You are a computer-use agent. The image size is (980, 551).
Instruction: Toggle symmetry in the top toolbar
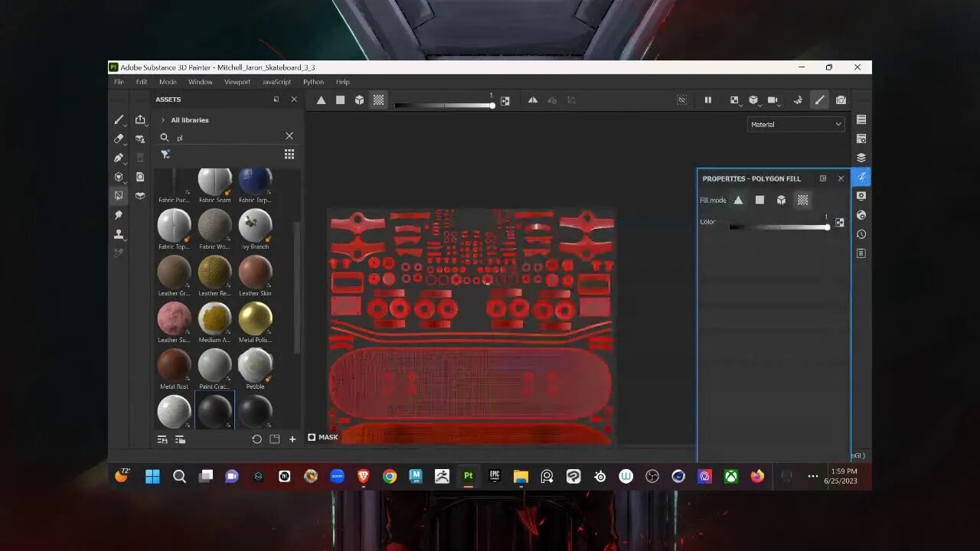click(533, 100)
